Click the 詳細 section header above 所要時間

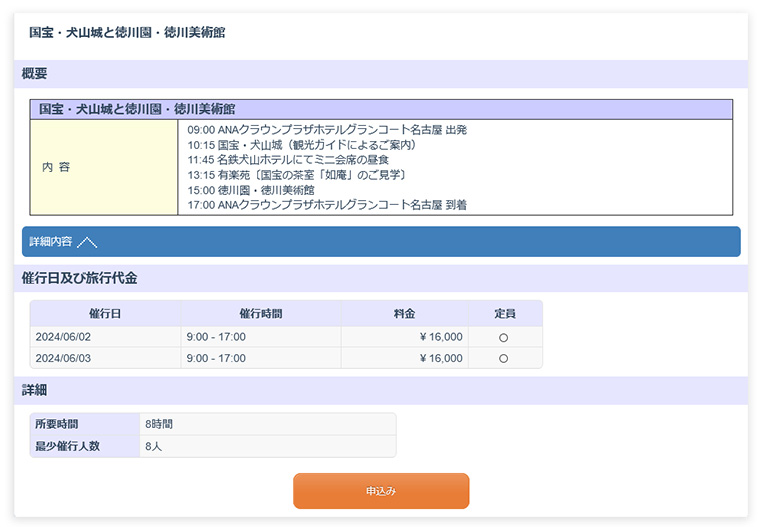tap(34, 390)
